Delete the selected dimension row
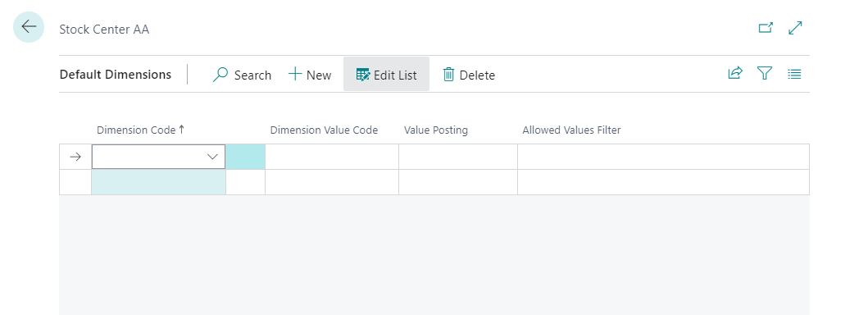This screenshot has height=315, width=868. (x=469, y=74)
